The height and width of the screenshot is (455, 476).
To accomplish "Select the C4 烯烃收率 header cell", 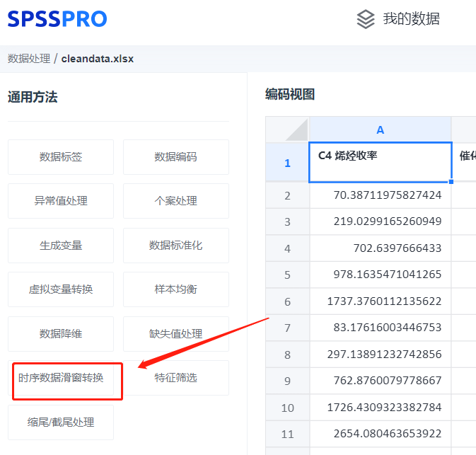I will pyautogui.click(x=380, y=163).
